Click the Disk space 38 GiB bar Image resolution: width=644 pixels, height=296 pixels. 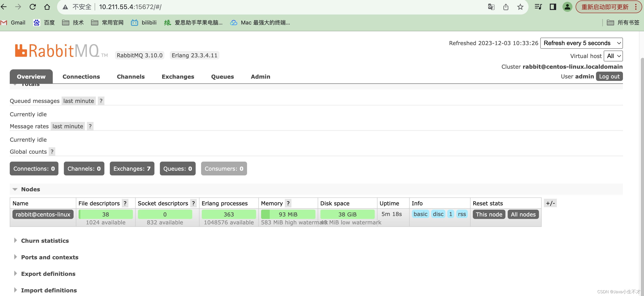coord(347,214)
